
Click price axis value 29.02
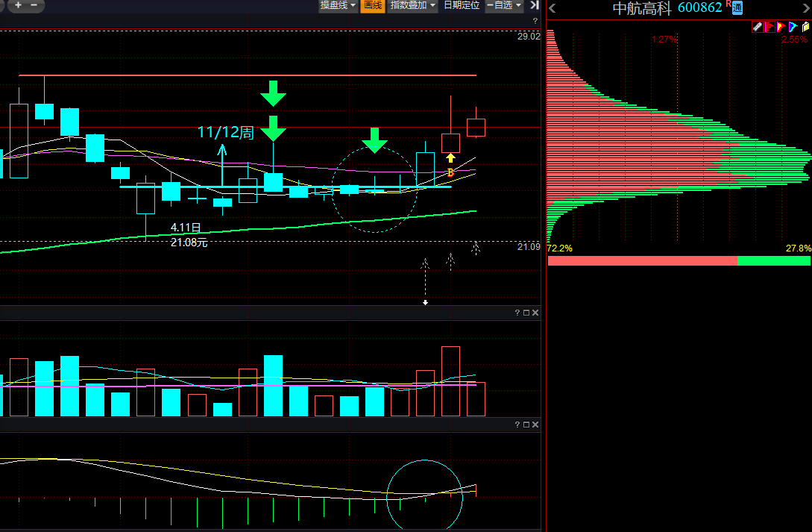click(529, 37)
